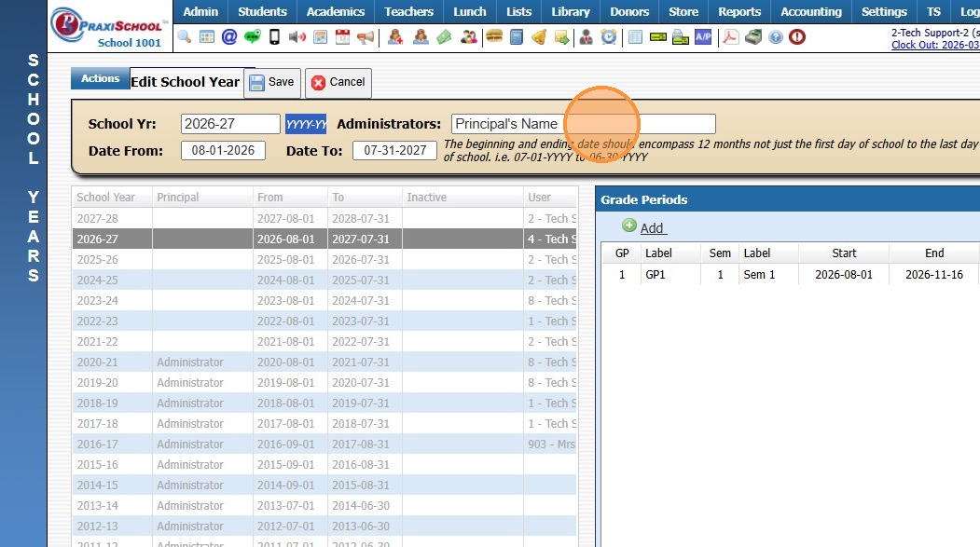Open the Admin menu
This screenshot has width=980, height=547.
click(200, 12)
